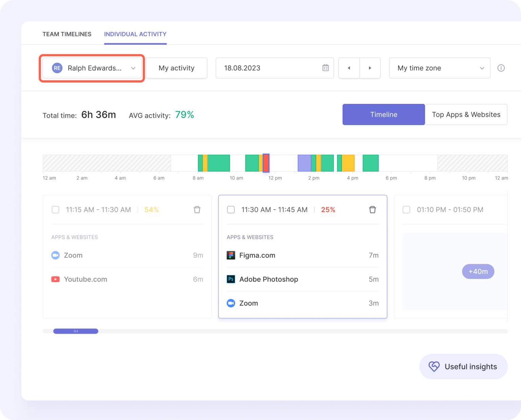Switch to the Team Timelines tab
This screenshot has width=521, height=420.
[x=66, y=34]
